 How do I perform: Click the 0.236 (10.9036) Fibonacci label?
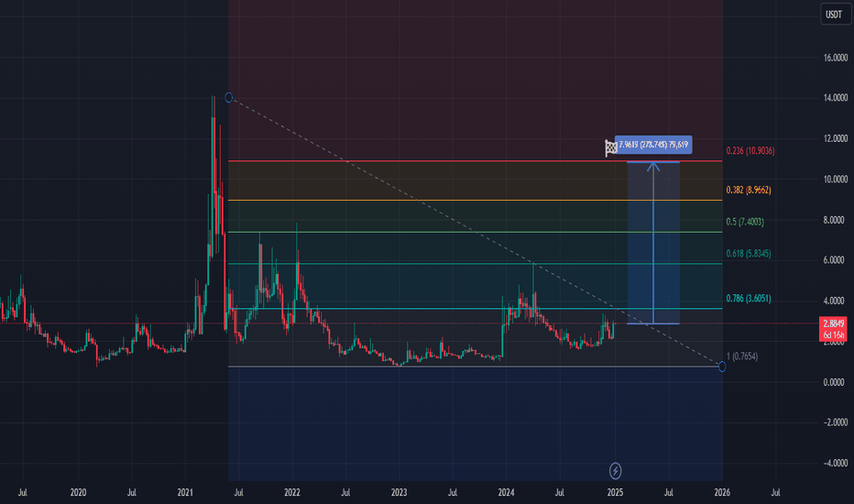click(750, 151)
